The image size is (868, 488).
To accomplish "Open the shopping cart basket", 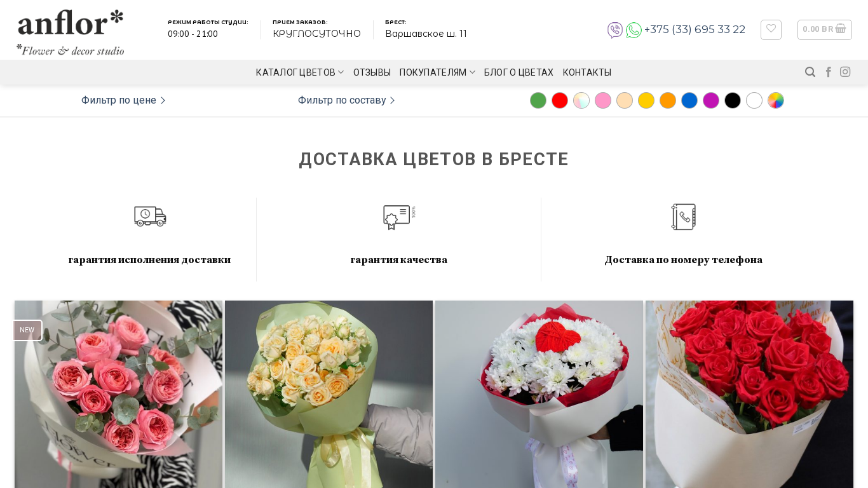I will (x=825, y=29).
